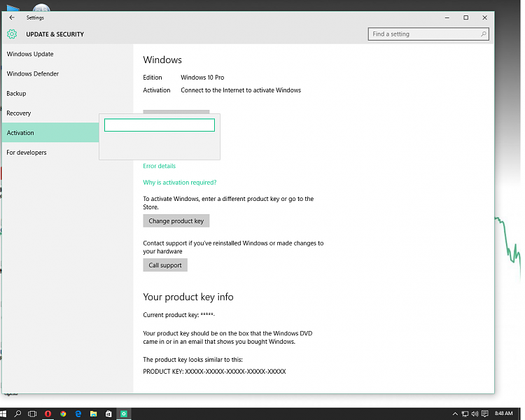Click the Your product key info heading
The width and height of the screenshot is (525, 420).
(x=188, y=297)
